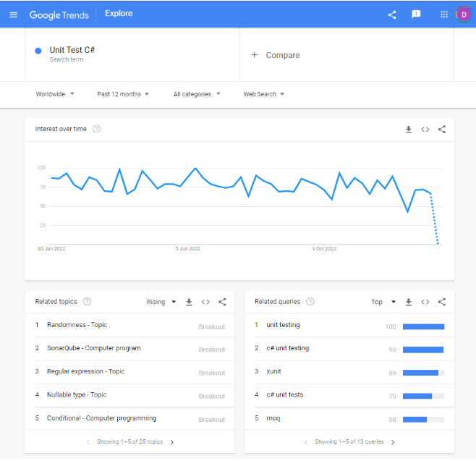
Task: Share the Related topics widget
Action: [x=222, y=302]
